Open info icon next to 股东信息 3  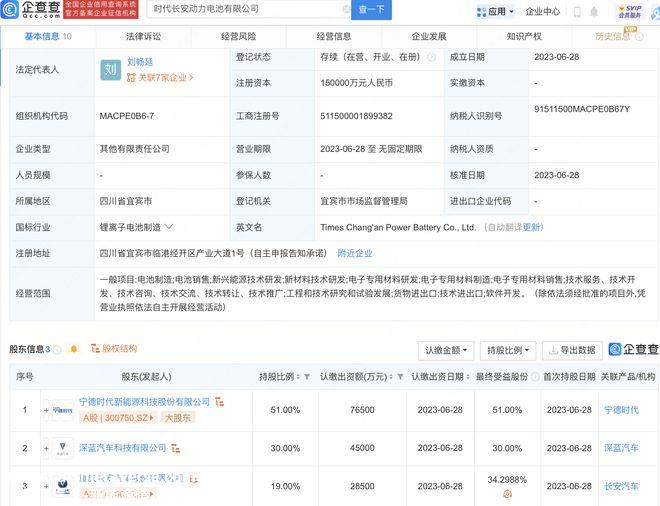pyautogui.click(x=57, y=349)
